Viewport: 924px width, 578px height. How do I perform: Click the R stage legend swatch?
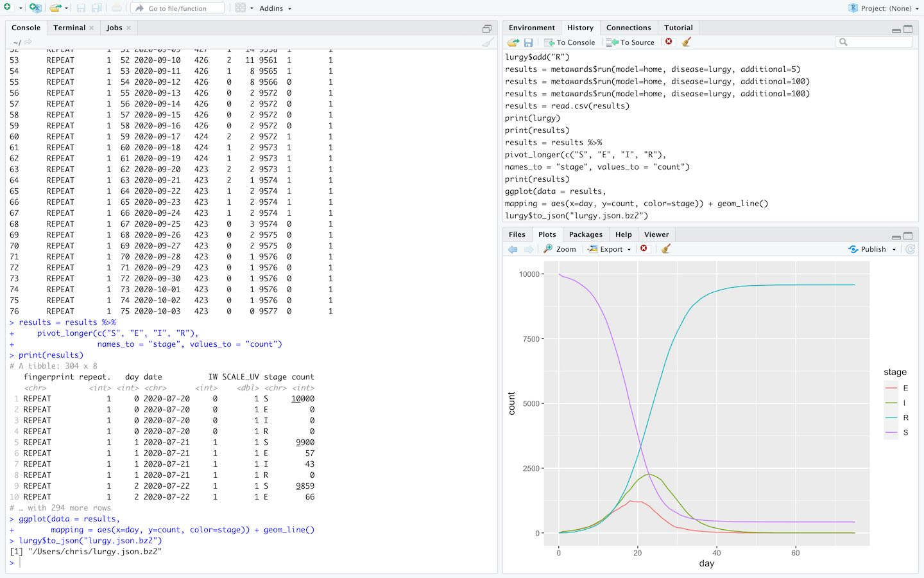click(891, 417)
